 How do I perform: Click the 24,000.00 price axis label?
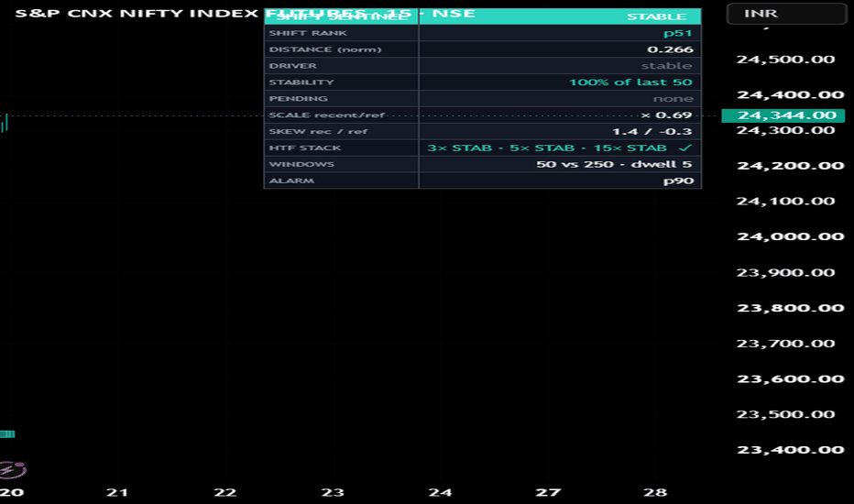[x=790, y=236]
